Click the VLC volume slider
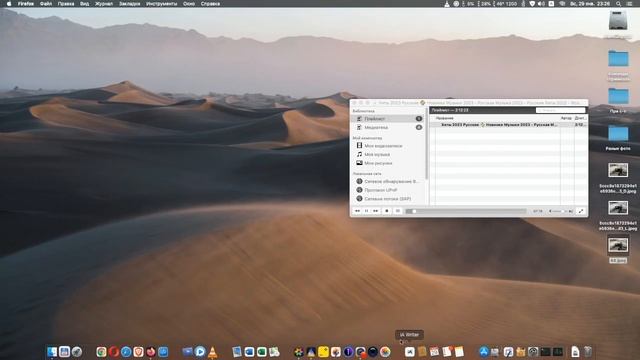The height and width of the screenshot is (360, 640). pyautogui.click(x=560, y=211)
